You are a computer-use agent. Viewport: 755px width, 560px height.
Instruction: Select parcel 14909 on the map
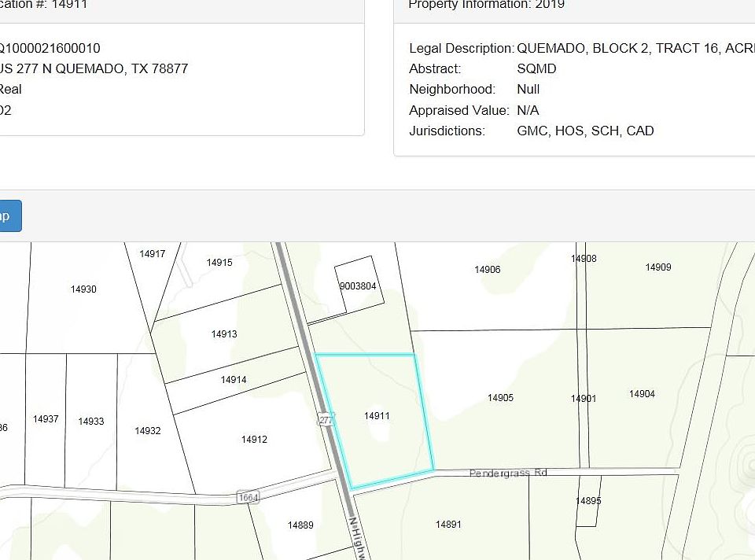(658, 267)
